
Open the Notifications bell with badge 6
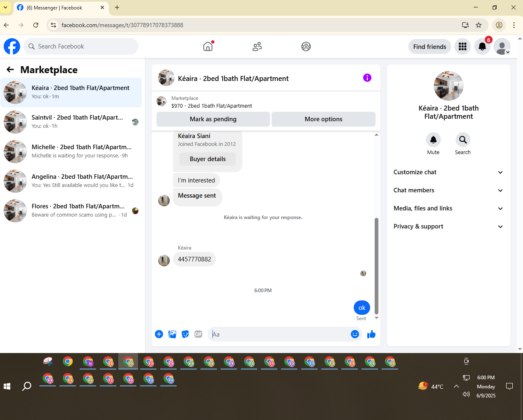click(x=482, y=46)
